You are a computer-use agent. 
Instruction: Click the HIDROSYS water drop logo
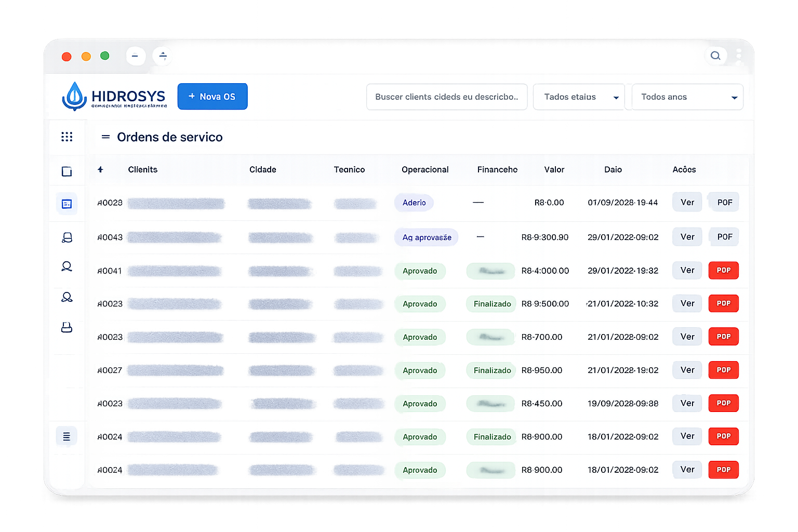[x=74, y=96]
